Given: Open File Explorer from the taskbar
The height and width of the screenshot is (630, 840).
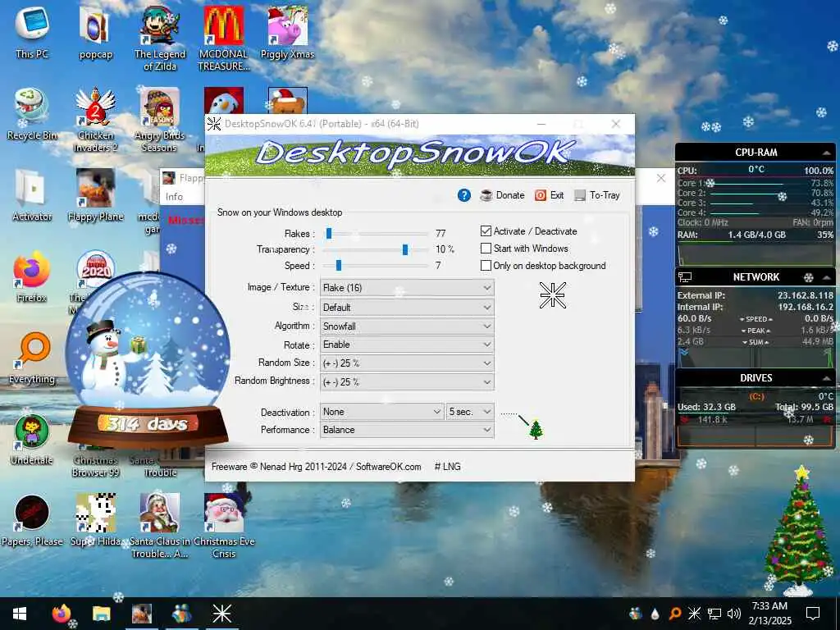Looking at the screenshot, I should pos(101,614).
